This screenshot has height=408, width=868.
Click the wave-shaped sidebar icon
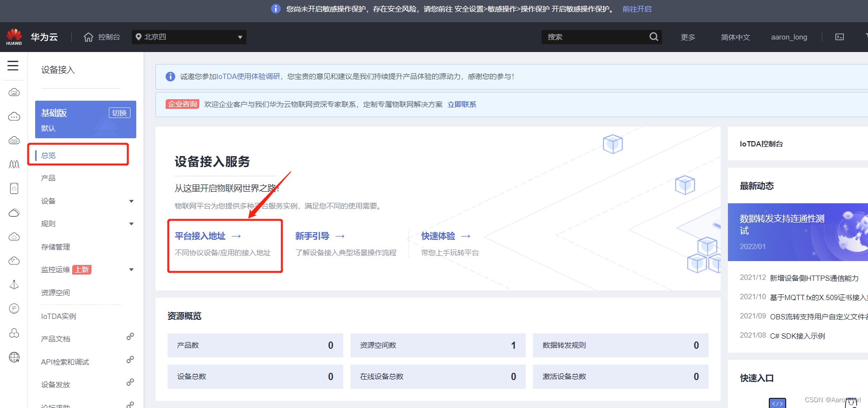point(14,164)
